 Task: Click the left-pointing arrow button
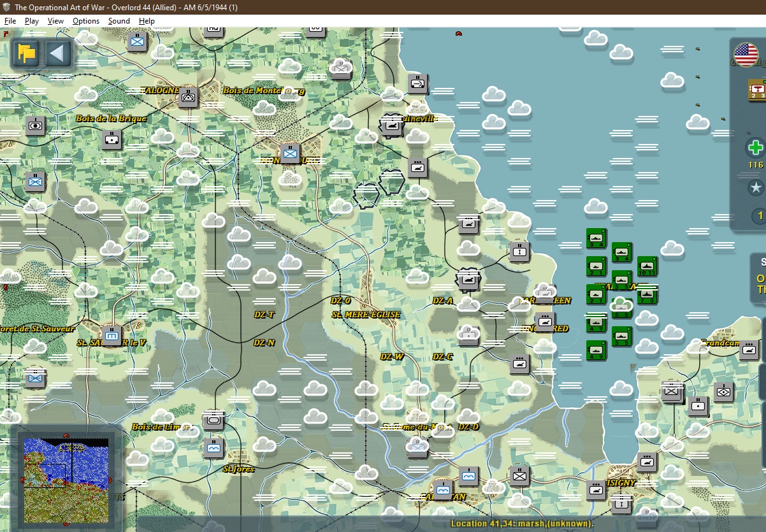[57, 53]
